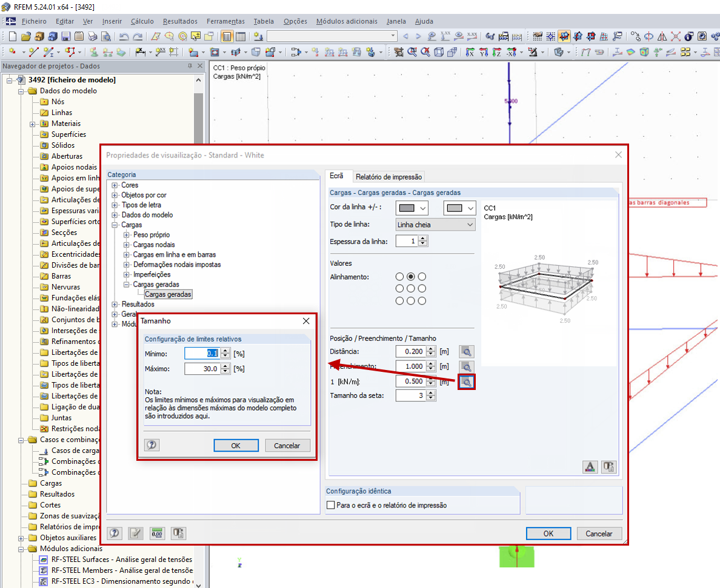Click the Undo arrow icon

pos(124,36)
